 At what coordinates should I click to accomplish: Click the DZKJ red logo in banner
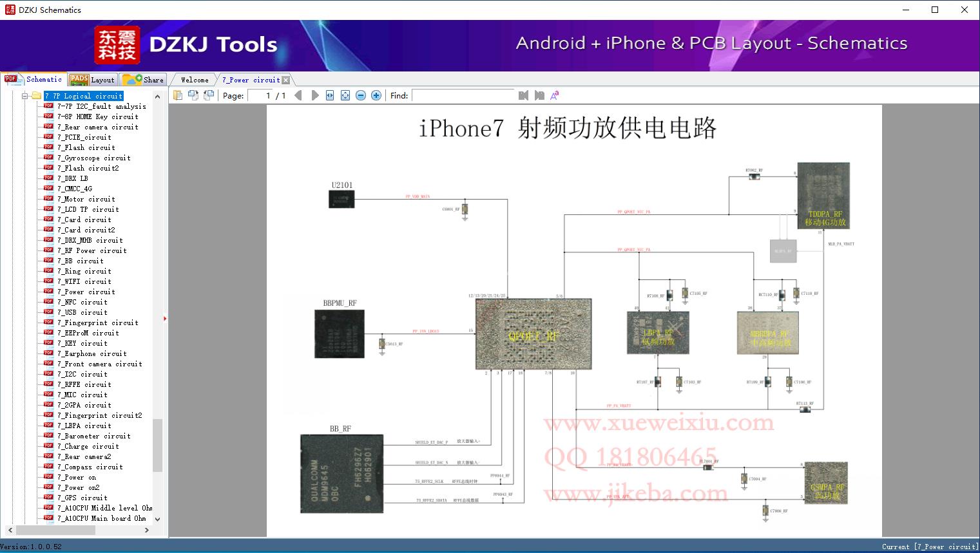point(117,45)
